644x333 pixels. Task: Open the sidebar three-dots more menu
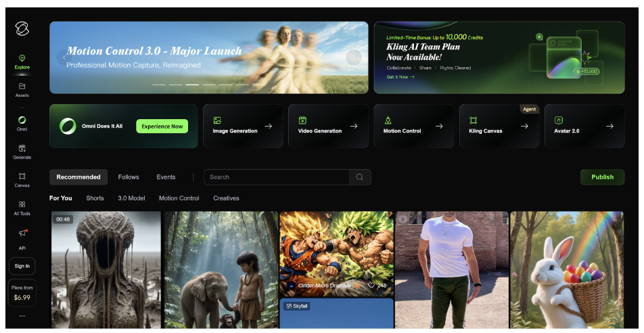[22, 315]
